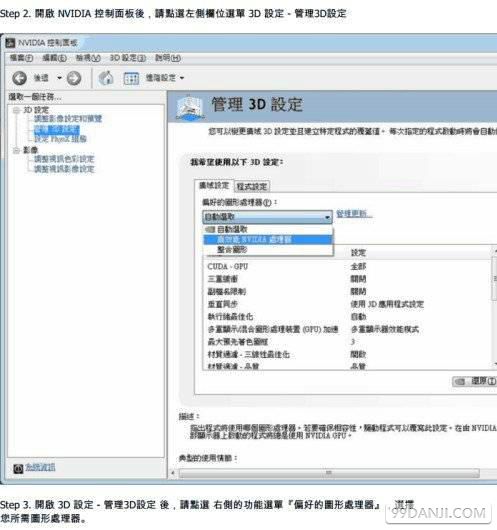497x530 pixels.
Task: Collapse the video tree node
Action: pyautogui.click(x=16, y=150)
